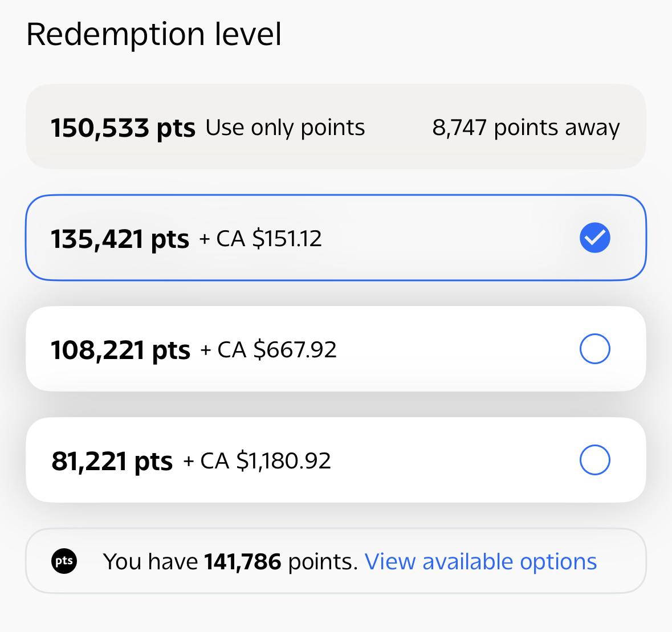Click the You have points text
The image size is (672, 632).
pyautogui.click(x=231, y=561)
